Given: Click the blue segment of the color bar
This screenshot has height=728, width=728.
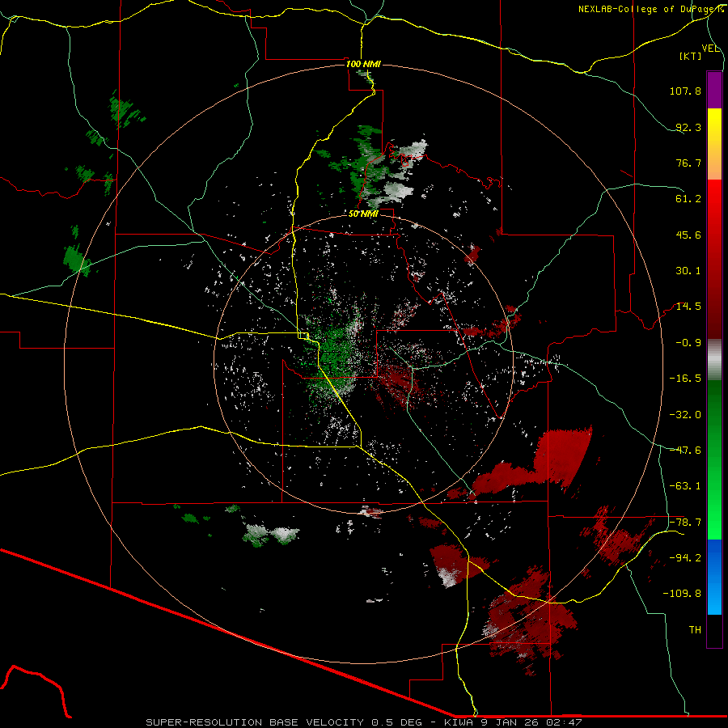Looking at the screenshot, I should tap(714, 577).
